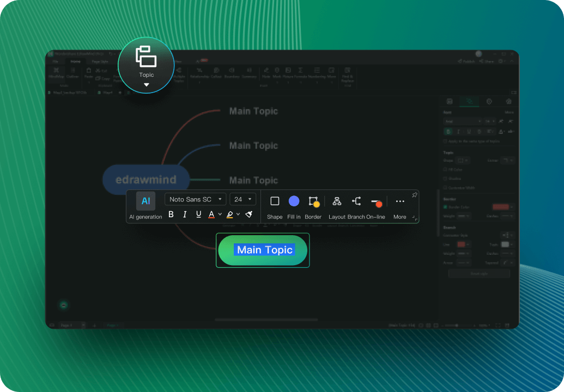Check Apply to the same type of topics
Screen dimensions: 564x392
pos(445,141)
